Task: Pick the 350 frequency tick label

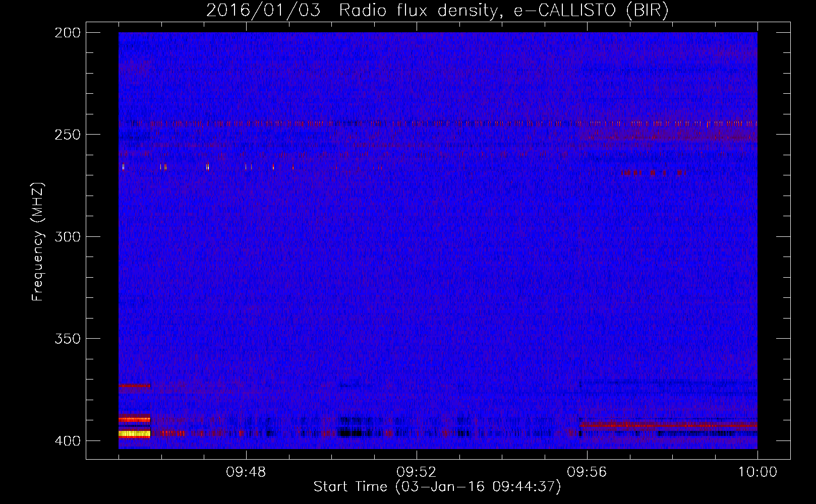Action: [x=67, y=338]
